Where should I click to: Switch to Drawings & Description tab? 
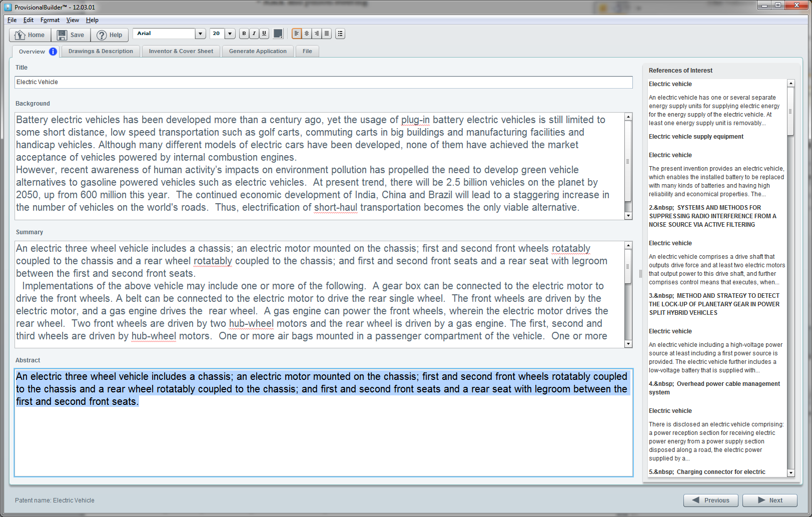point(101,51)
